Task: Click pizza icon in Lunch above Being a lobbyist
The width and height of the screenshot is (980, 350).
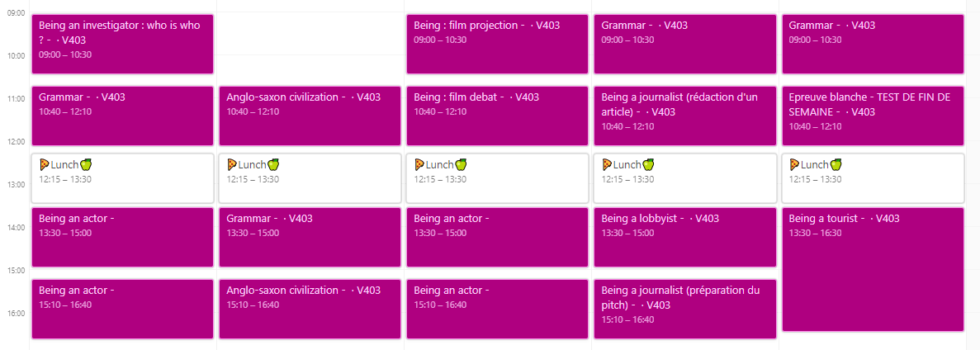Action: (607, 164)
